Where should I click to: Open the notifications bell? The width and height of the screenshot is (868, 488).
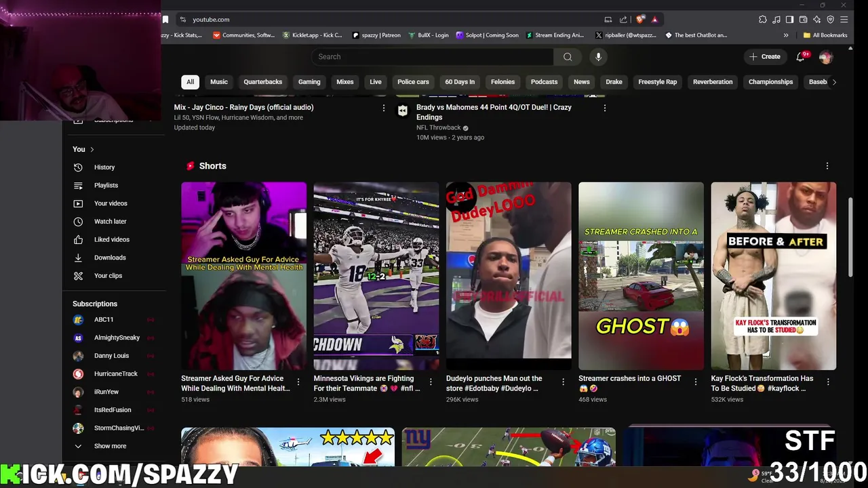[x=801, y=57]
